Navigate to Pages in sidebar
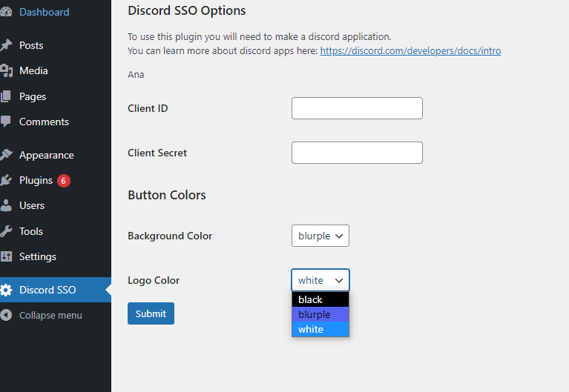Screen dimensions: 569x392 (33, 96)
